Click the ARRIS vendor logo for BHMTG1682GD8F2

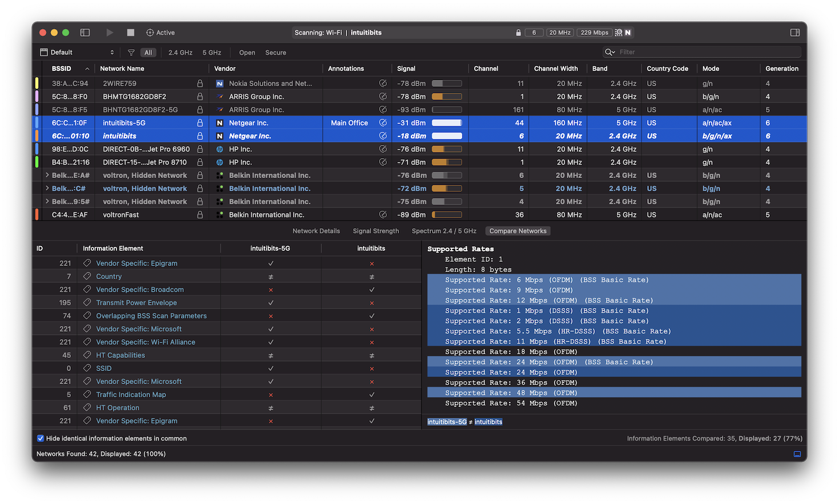[220, 96]
